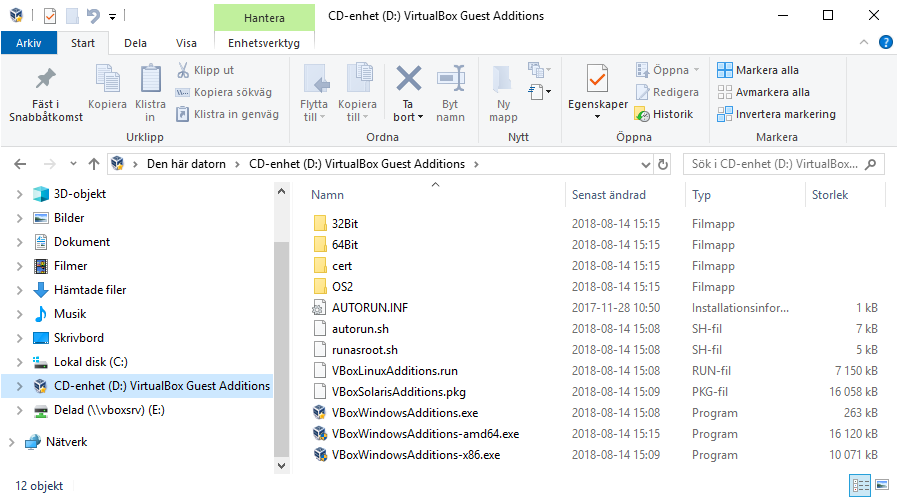Sort by Namn column header
This screenshot has width=898, height=498.
point(328,195)
